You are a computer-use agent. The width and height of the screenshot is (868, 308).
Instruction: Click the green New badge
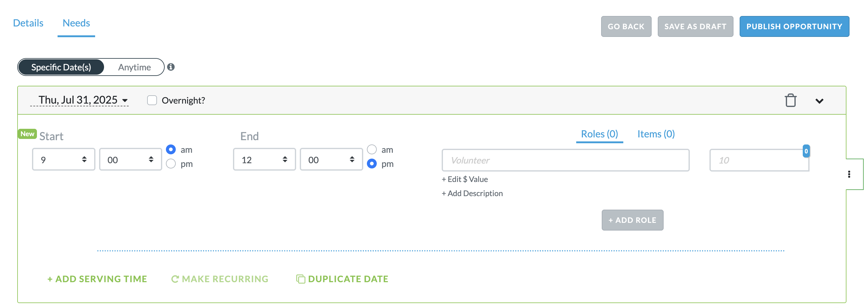click(27, 134)
